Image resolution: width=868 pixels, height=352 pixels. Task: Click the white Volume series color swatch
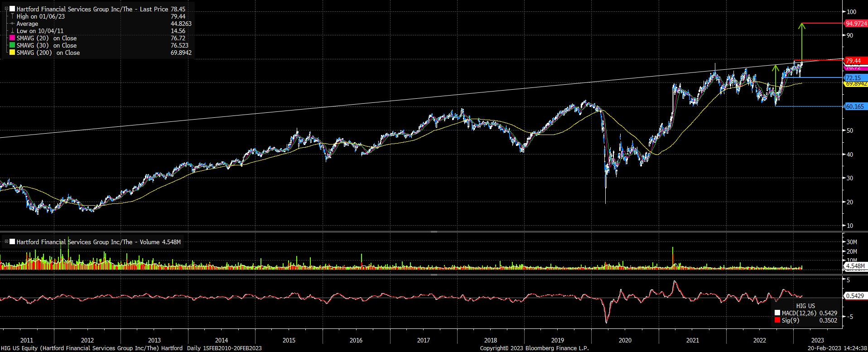point(12,242)
